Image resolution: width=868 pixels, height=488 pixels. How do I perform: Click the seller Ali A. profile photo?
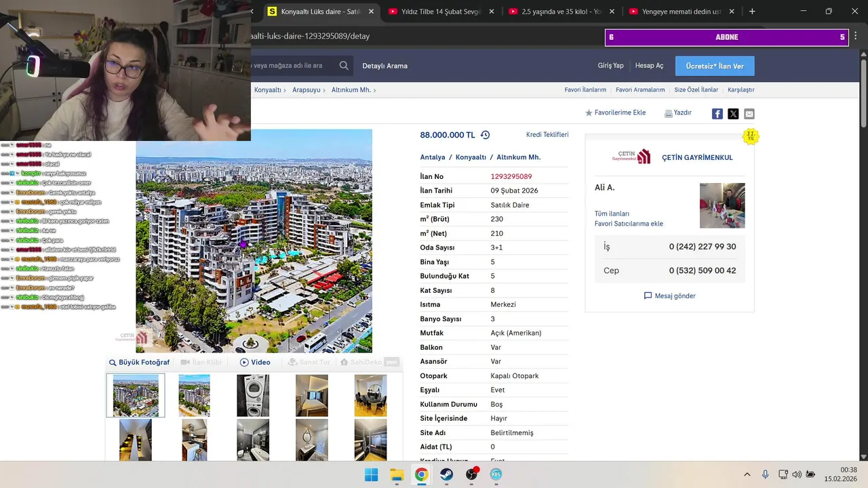point(722,205)
